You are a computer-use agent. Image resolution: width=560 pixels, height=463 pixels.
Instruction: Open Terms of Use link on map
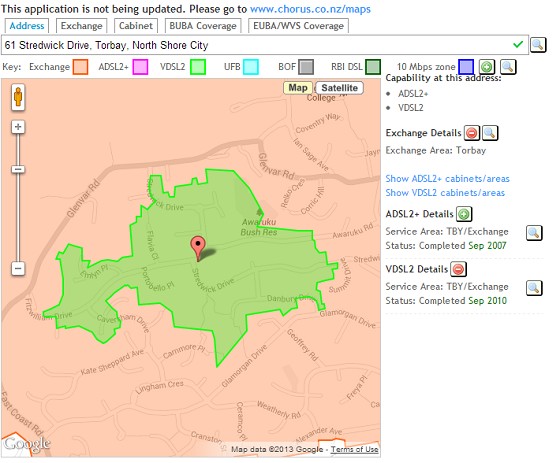tap(354, 449)
